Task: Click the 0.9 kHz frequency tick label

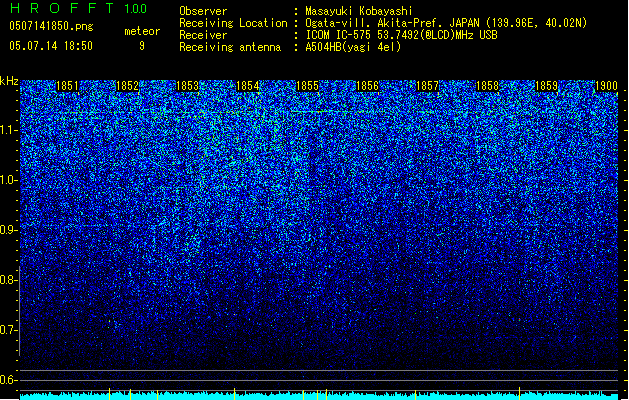Action: pos(7,230)
